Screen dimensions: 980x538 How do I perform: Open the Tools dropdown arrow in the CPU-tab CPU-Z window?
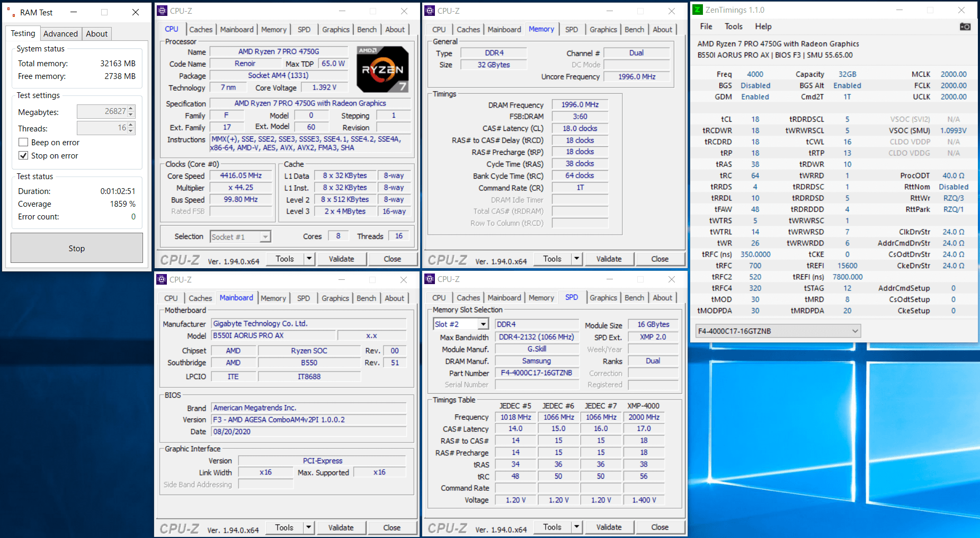[309, 259]
